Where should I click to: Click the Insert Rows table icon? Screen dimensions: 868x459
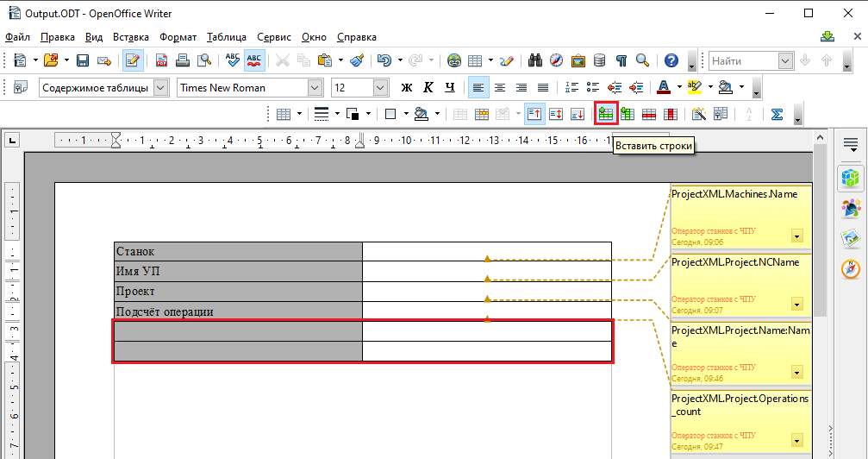pyautogui.click(x=606, y=114)
